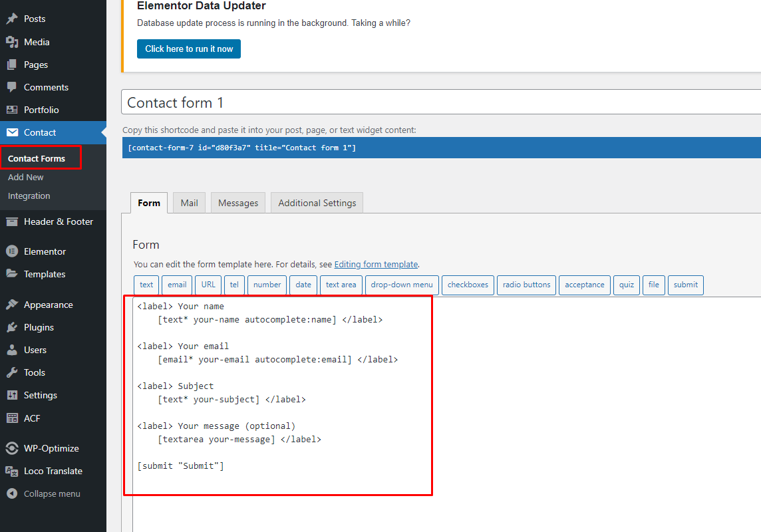Switch to the Mail tab
Image resolution: width=761 pixels, height=532 pixels.
pos(189,203)
